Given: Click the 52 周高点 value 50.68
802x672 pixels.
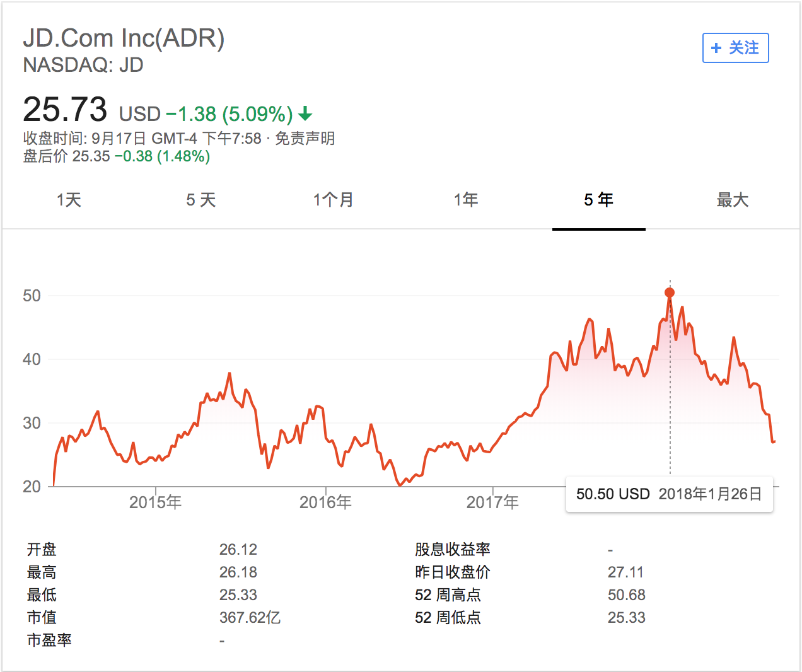Looking at the screenshot, I should click(x=627, y=594).
